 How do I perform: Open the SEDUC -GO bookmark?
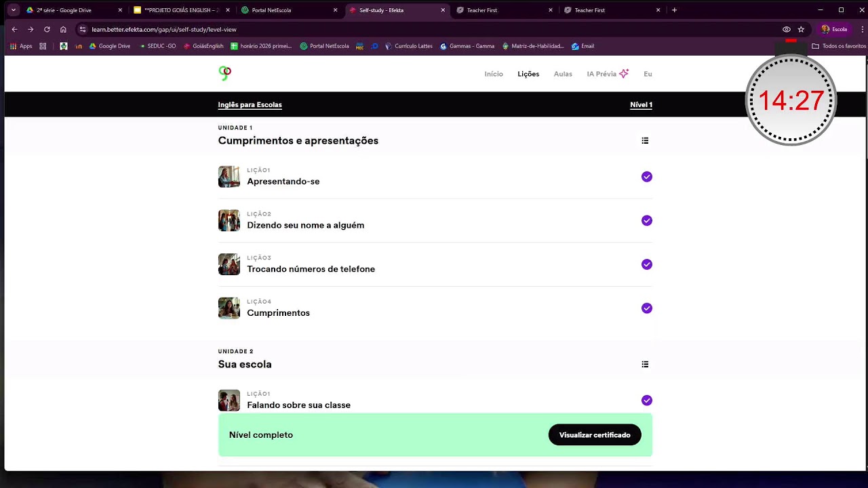[x=157, y=46]
